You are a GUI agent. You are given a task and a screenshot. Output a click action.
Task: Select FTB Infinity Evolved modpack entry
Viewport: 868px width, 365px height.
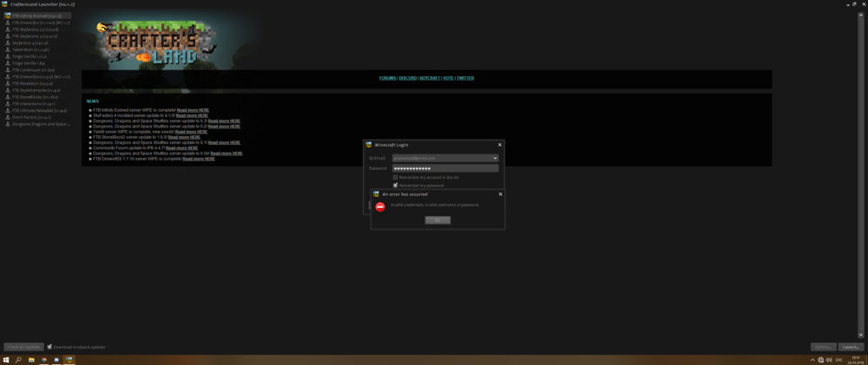point(36,16)
